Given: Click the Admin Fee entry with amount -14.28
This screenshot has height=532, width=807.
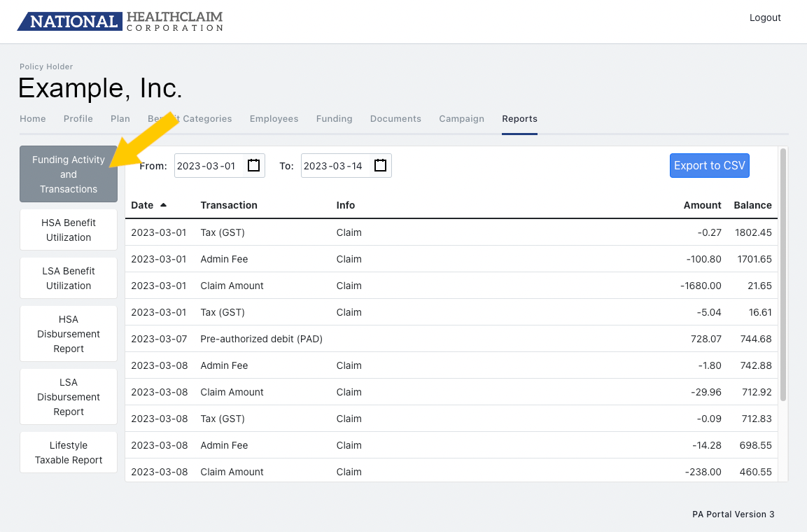Looking at the screenshot, I should pos(451,445).
